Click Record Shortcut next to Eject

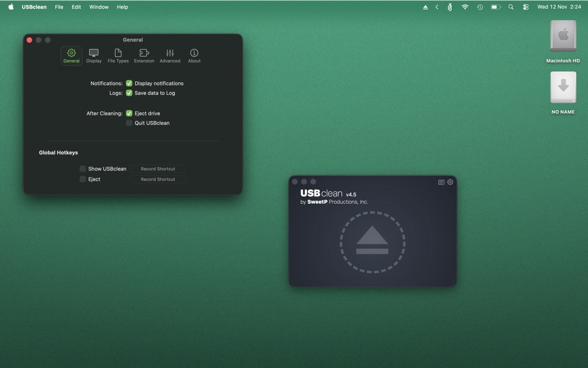(x=158, y=179)
